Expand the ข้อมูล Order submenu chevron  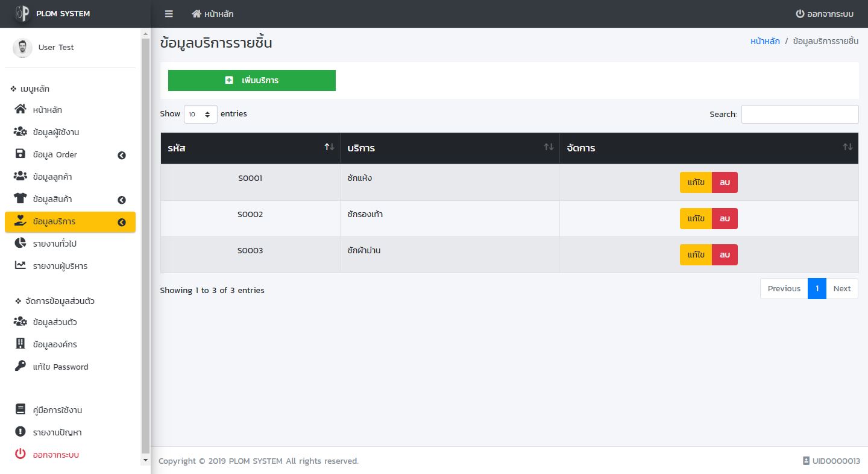tap(122, 155)
